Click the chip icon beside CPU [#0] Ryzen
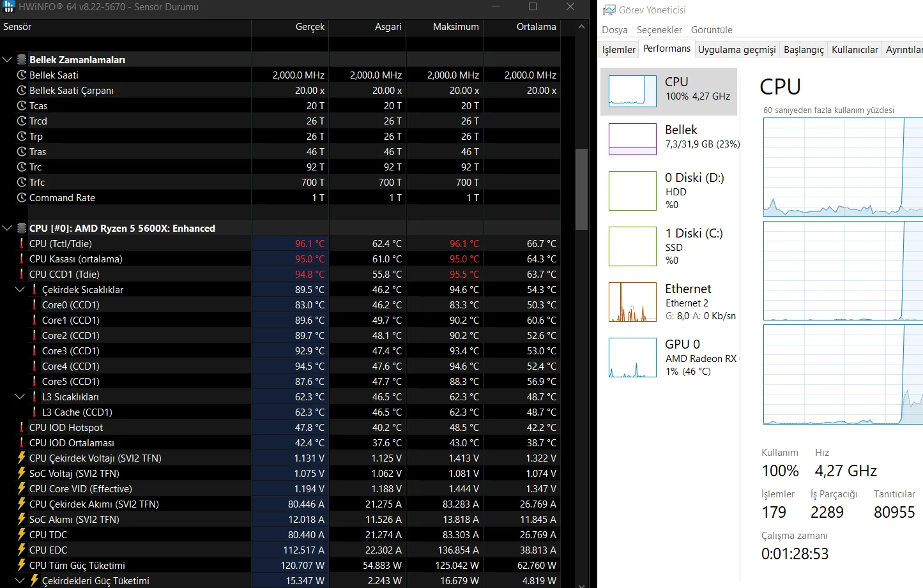This screenshot has width=923, height=588. pyautogui.click(x=22, y=229)
